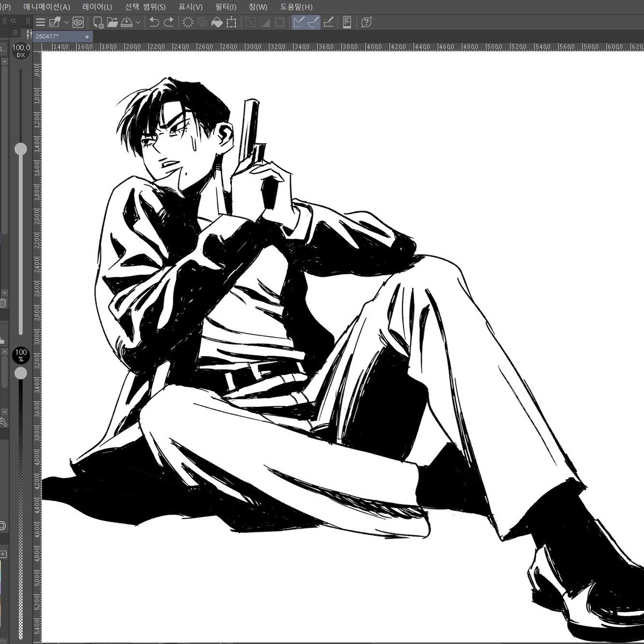The image size is (644, 644).
Task: Click the quick access pen-page icon
Action: pos(55,23)
